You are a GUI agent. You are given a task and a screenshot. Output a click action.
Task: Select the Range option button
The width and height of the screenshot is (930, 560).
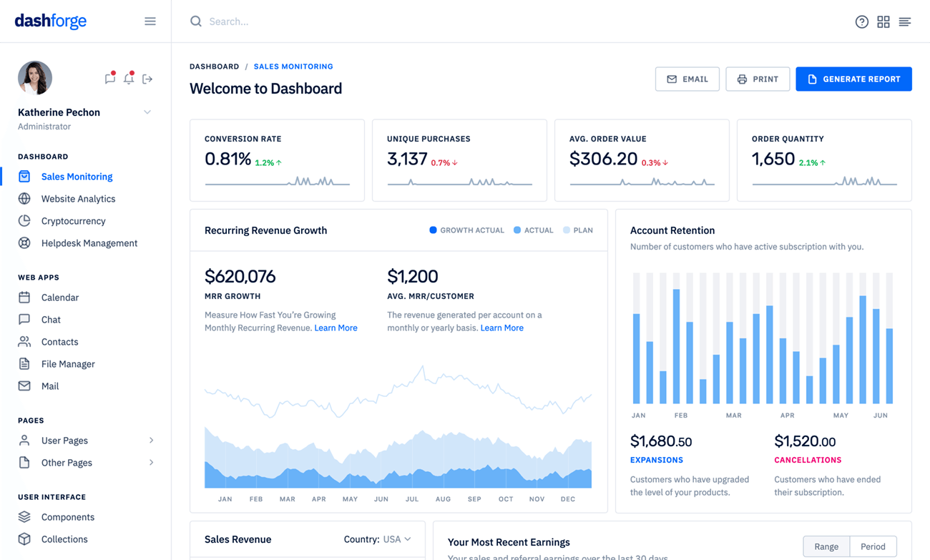pos(826,546)
